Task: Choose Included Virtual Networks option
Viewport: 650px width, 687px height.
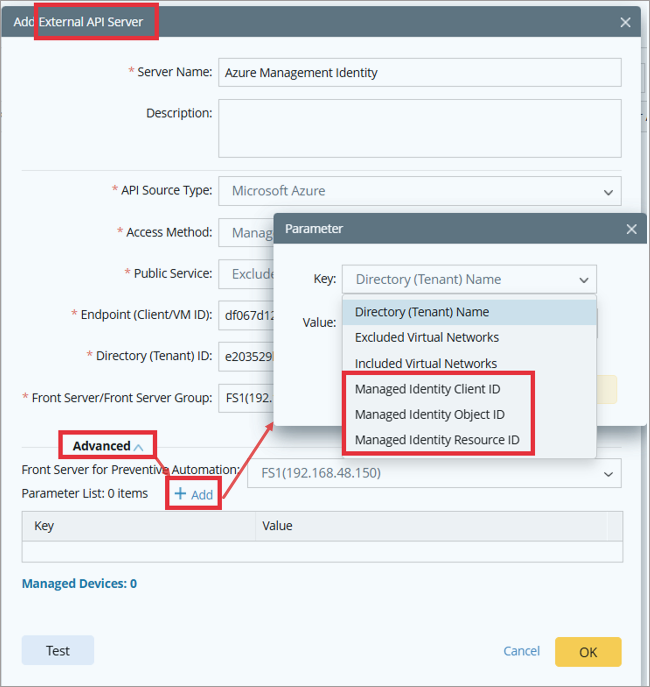Action: [425, 364]
